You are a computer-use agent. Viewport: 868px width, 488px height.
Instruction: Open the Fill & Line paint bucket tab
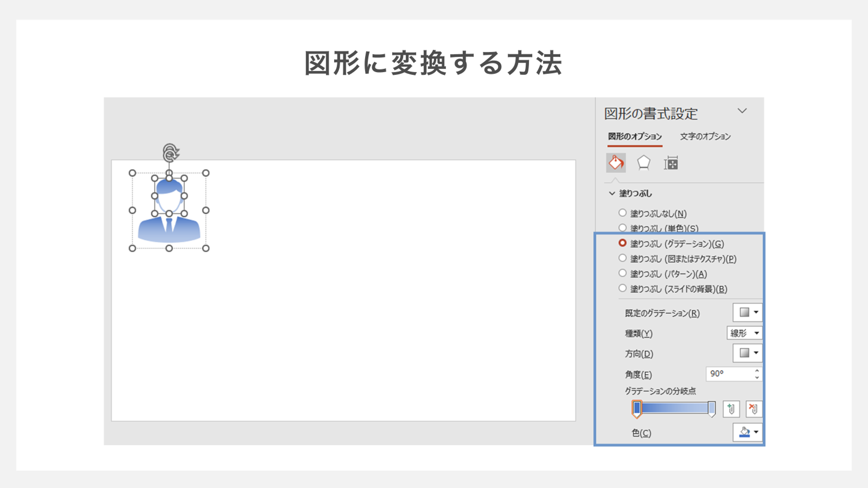point(616,163)
